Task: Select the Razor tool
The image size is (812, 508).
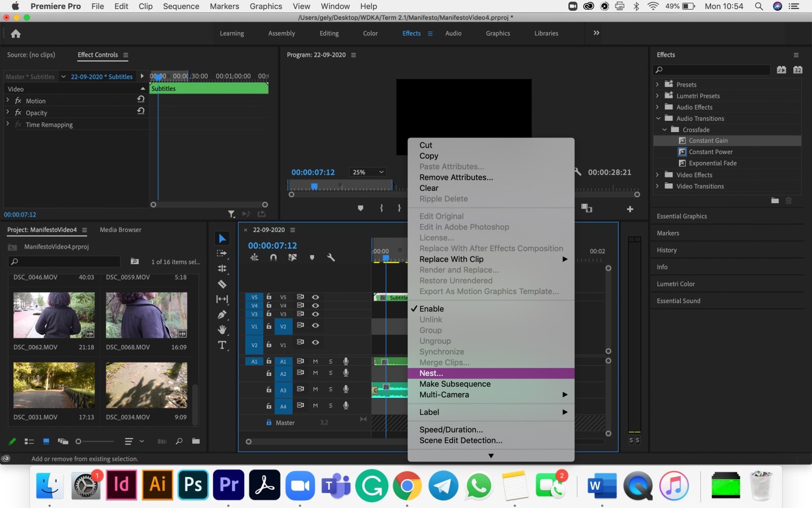Action: [222, 284]
